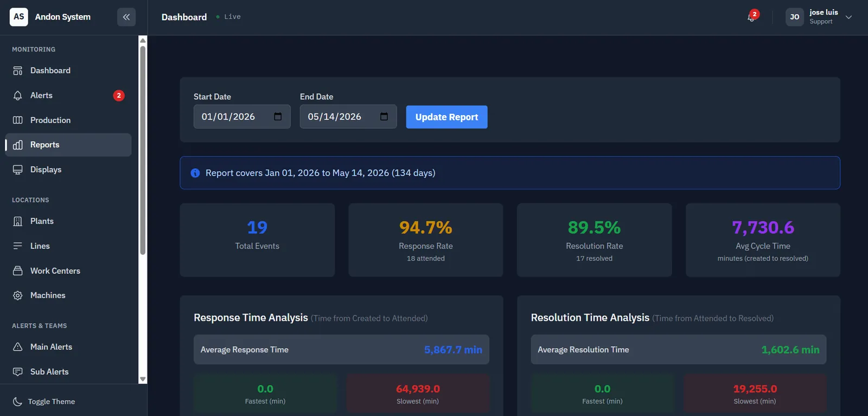Click the Displays monitor icon

point(18,169)
